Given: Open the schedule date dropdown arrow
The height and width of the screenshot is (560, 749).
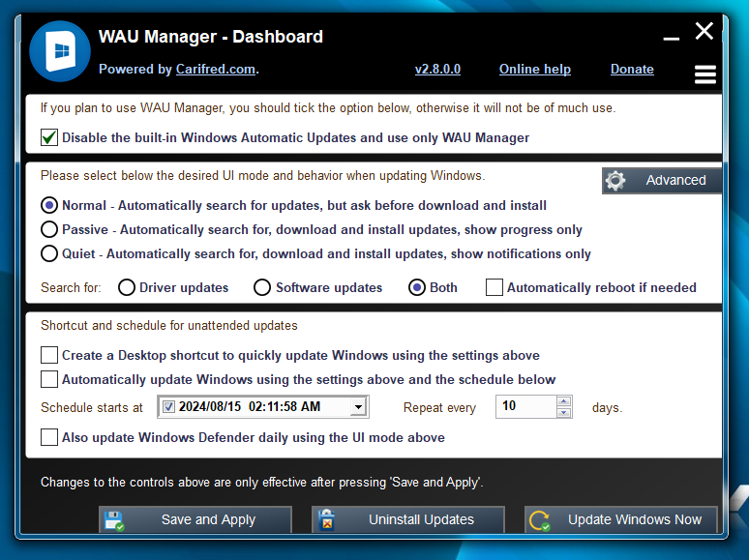Looking at the screenshot, I should click(x=358, y=407).
